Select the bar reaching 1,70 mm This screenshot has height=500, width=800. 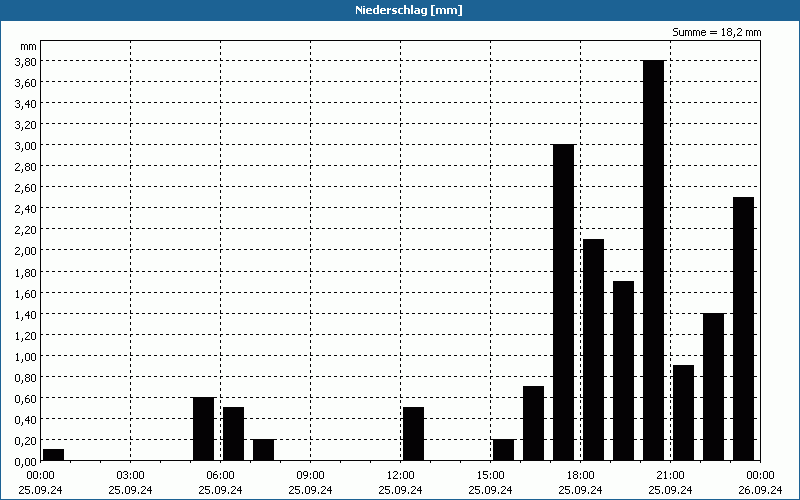[623, 371]
